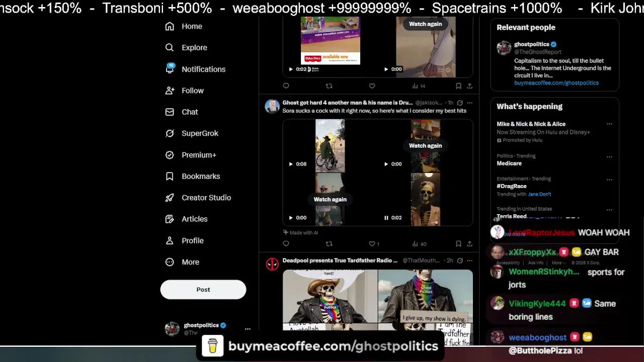This screenshot has height=362, width=644.
Task: Open the SuperGrok icon
Action: tap(170, 133)
